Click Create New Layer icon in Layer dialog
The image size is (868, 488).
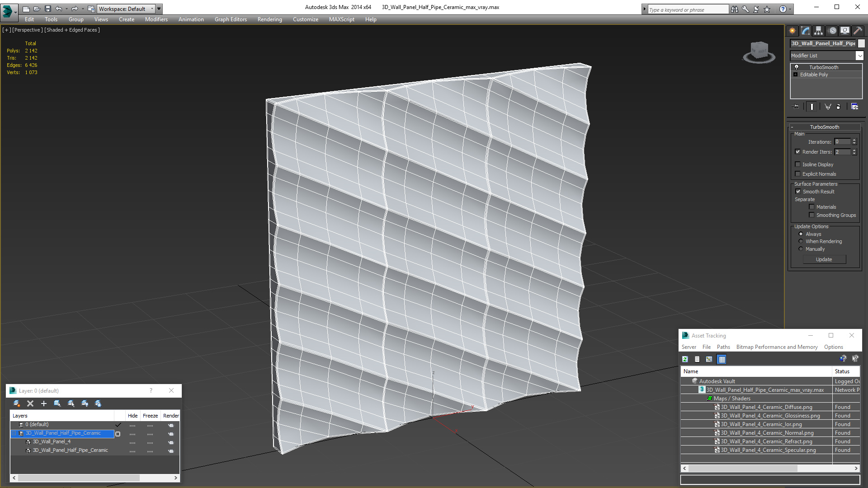(x=17, y=404)
